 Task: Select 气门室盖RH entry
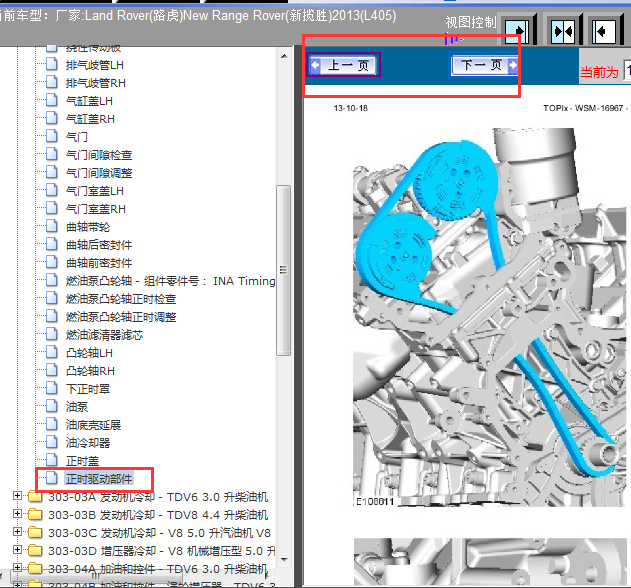[x=96, y=209]
